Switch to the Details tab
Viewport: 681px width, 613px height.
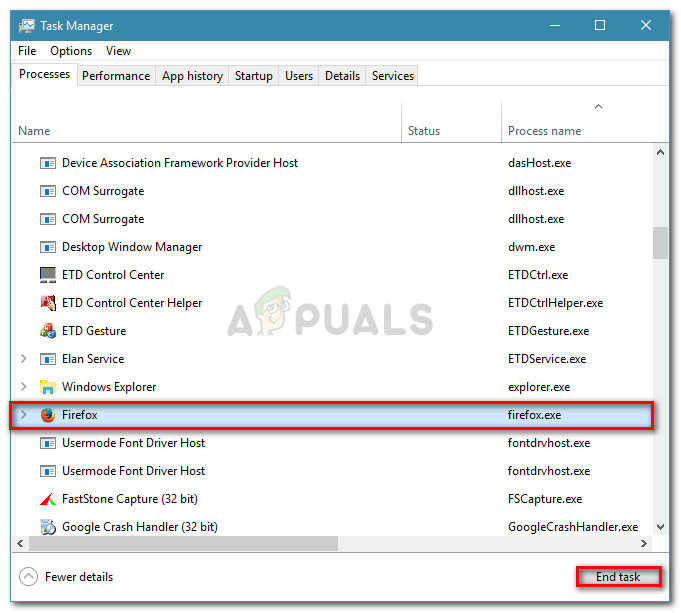[x=342, y=76]
